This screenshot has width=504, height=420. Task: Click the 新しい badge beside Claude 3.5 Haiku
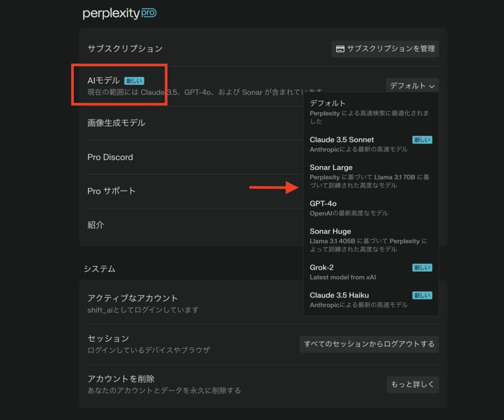pos(422,295)
